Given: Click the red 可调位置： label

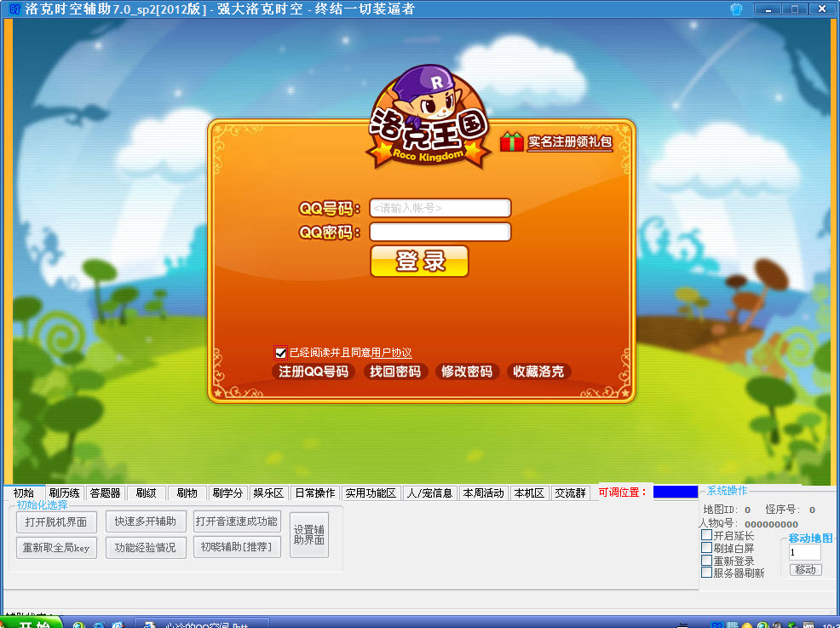Looking at the screenshot, I should pyautogui.click(x=622, y=492).
